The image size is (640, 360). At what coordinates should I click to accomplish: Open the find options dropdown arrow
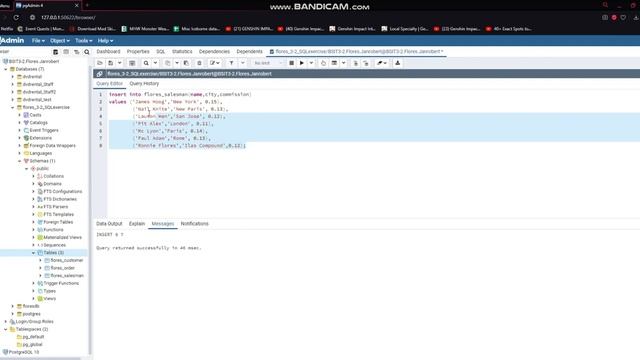[155, 63]
